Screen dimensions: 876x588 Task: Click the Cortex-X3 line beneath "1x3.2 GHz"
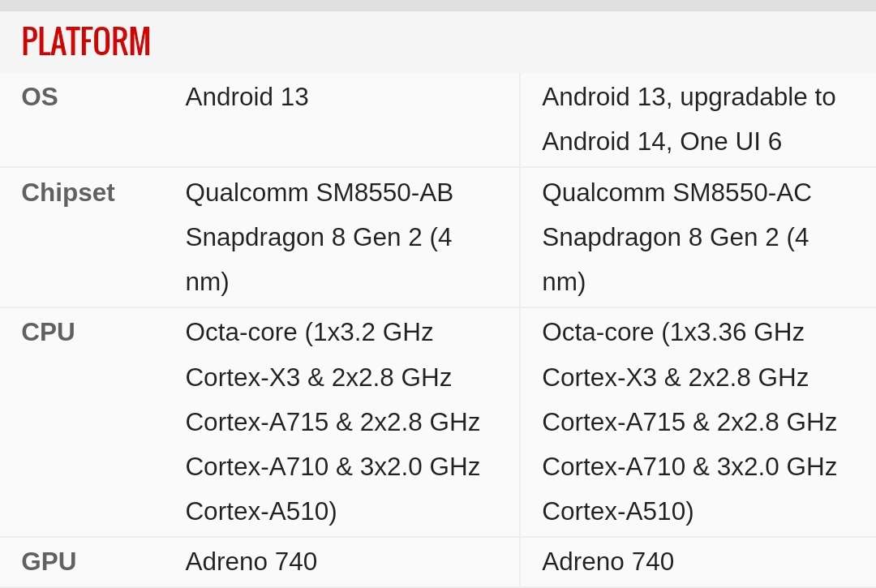point(318,378)
